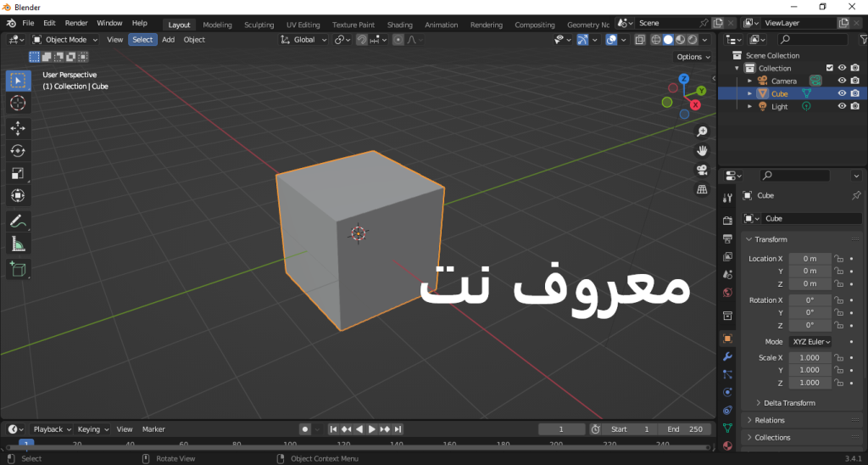Toggle the snap magnet

click(361, 40)
